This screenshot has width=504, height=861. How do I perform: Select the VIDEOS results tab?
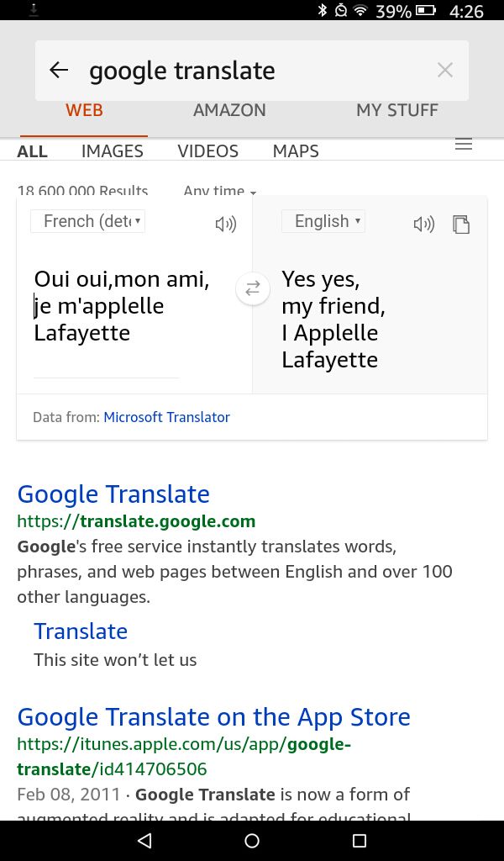[207, 151]
